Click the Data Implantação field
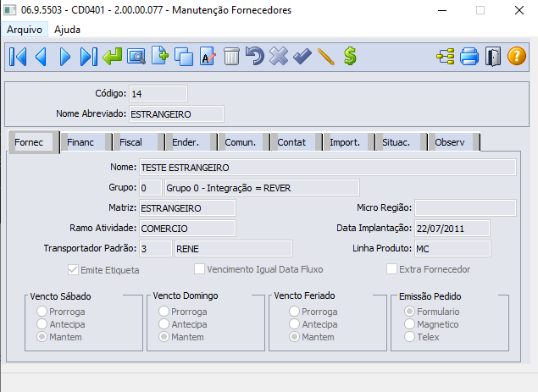 coord(452,228)
